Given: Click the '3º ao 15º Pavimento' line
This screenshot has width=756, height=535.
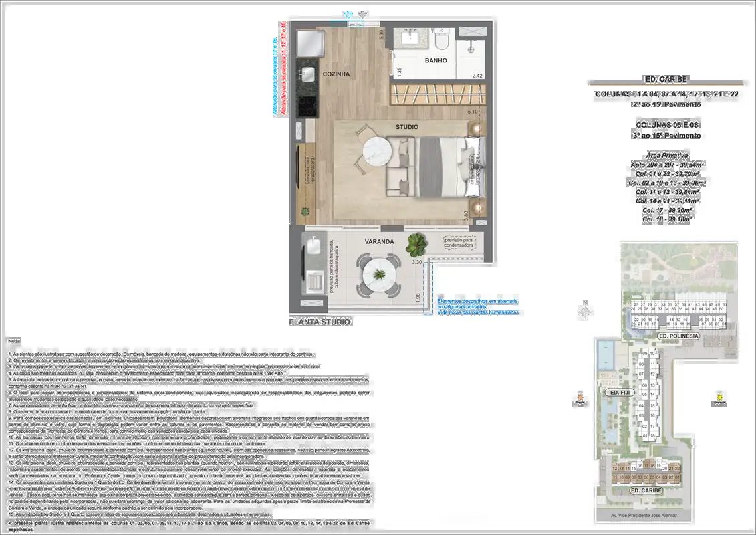Looking at the screenshot, I should 667,136.
